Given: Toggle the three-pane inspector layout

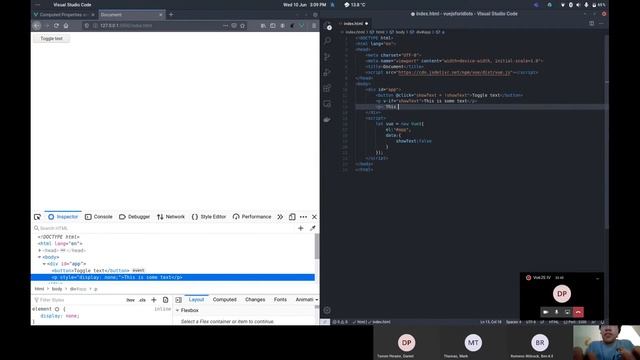Looking at the screenshot, I should (178, 300).
